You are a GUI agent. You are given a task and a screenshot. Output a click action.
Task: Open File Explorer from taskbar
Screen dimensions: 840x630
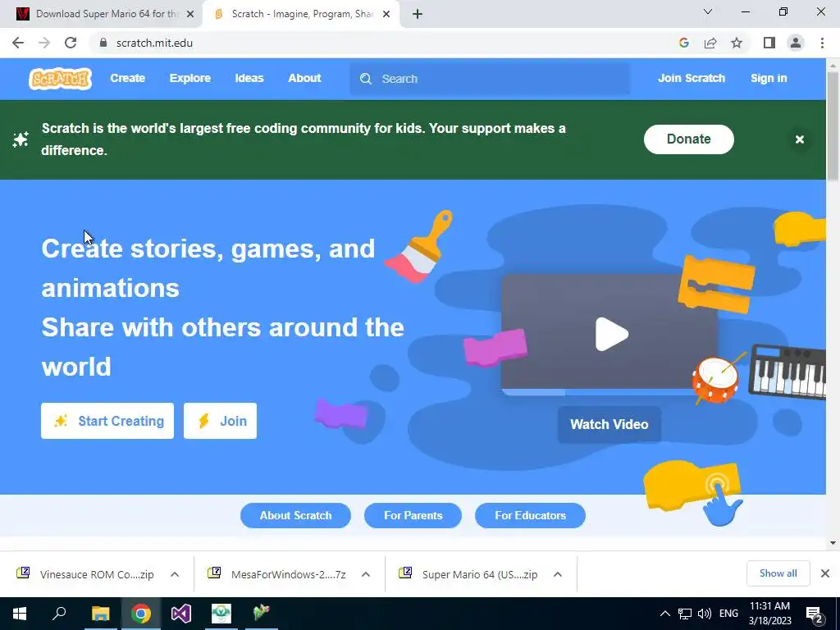click(100, 614)
